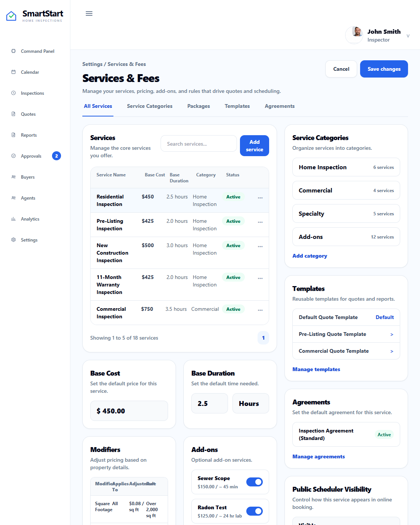Click the Reports document icon

[x=13, y=135]
